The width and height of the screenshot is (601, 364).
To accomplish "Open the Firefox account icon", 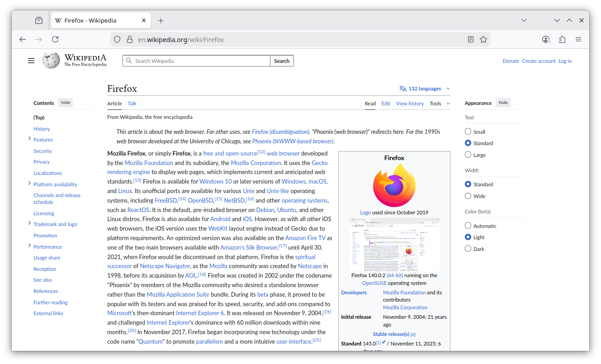I will (546, 39).
